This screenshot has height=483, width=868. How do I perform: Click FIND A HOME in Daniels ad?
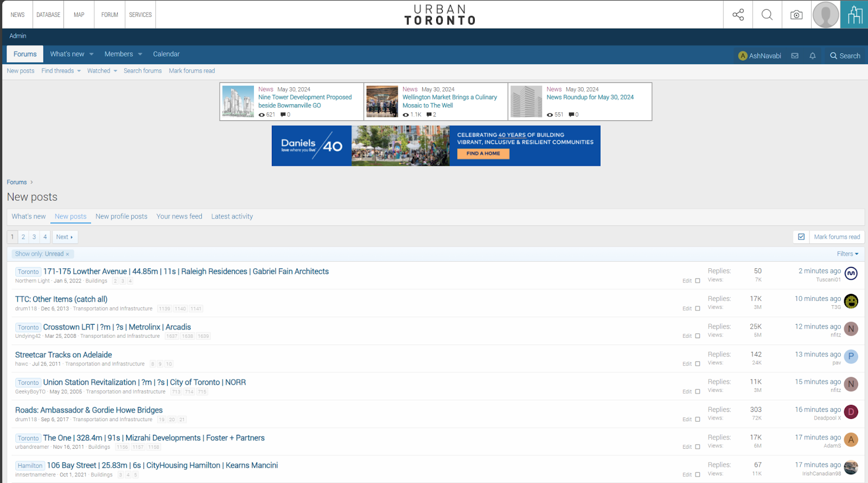click(x=483, y=153)
